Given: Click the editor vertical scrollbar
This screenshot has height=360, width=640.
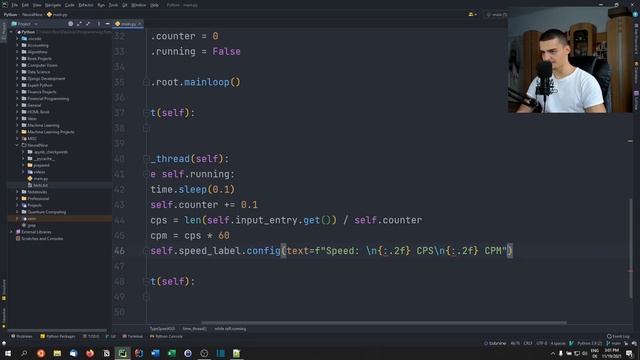Looking at the screenshot, I should [631, 247].
